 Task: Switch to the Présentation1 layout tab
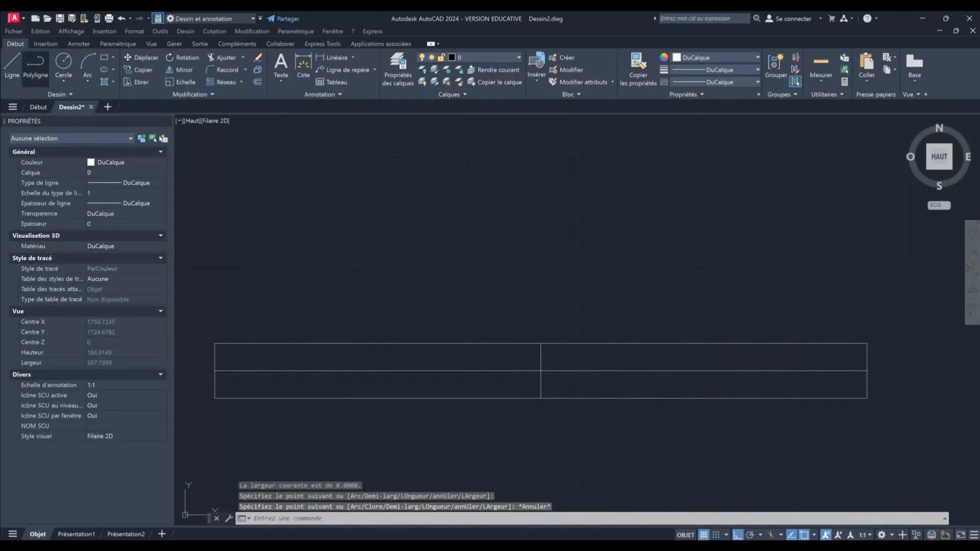tap(76, 534)
